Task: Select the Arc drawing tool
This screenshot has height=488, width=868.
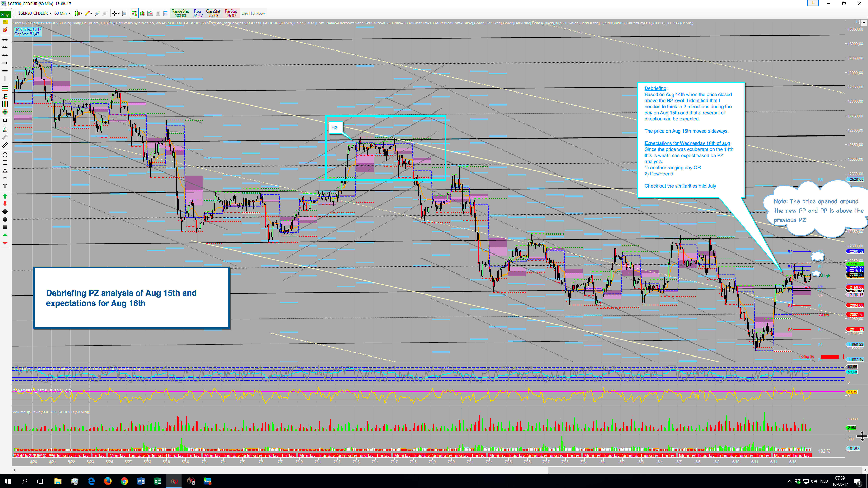Action: click(x=5, y=178)
